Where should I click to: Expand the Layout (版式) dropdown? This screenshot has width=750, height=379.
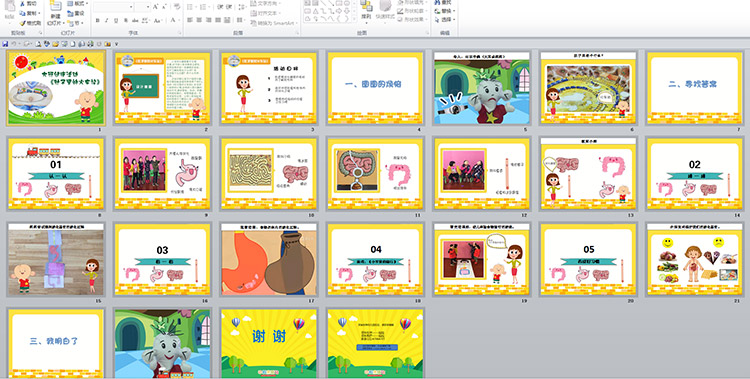tap(77, 3)
